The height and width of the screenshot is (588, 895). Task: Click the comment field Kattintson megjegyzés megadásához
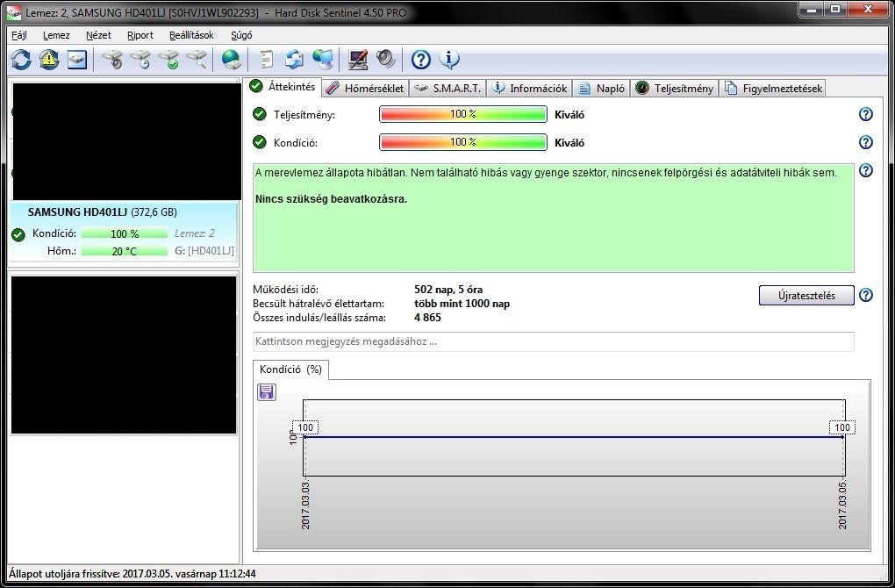pos(554,341)
